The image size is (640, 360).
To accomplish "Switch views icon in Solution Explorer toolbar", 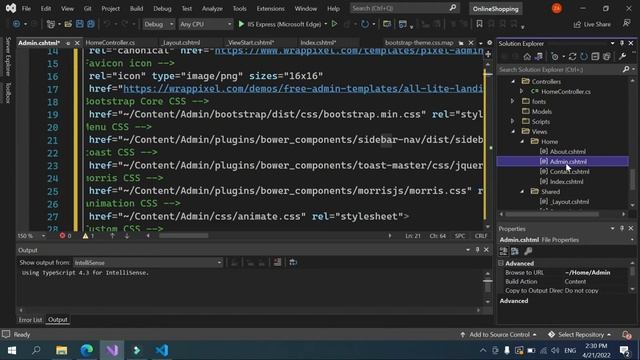I will click(539, 56).
